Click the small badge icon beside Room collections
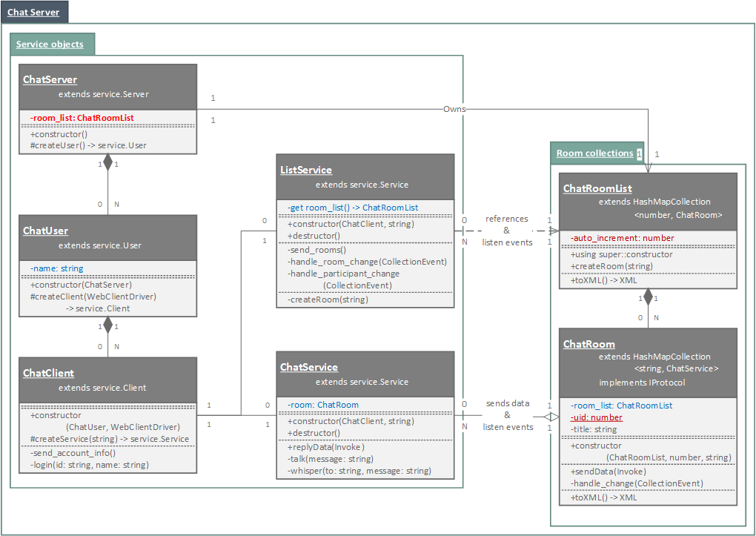This screenshot has height=536, width=756. (x=639, y=153)
